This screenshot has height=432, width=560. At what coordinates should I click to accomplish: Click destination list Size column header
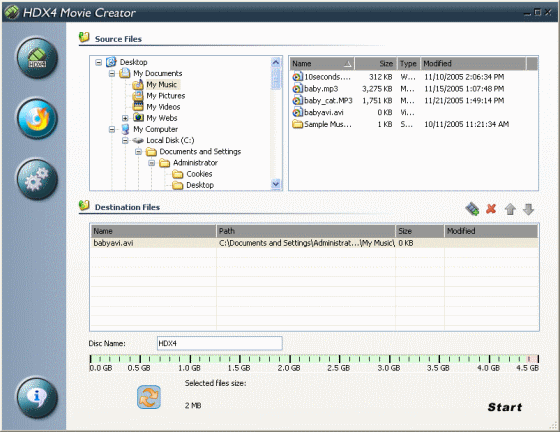[x=420, y=231]
